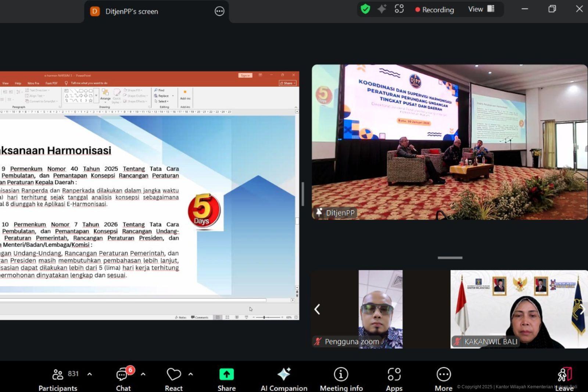Viewport: 588px width, 392px height.
Task: Open the More options menu
Action: (444, 379)
